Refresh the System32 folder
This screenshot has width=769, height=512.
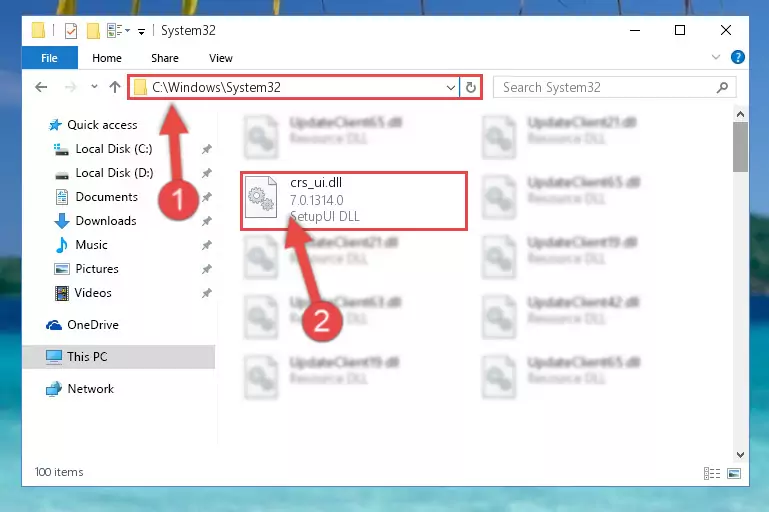470,88
